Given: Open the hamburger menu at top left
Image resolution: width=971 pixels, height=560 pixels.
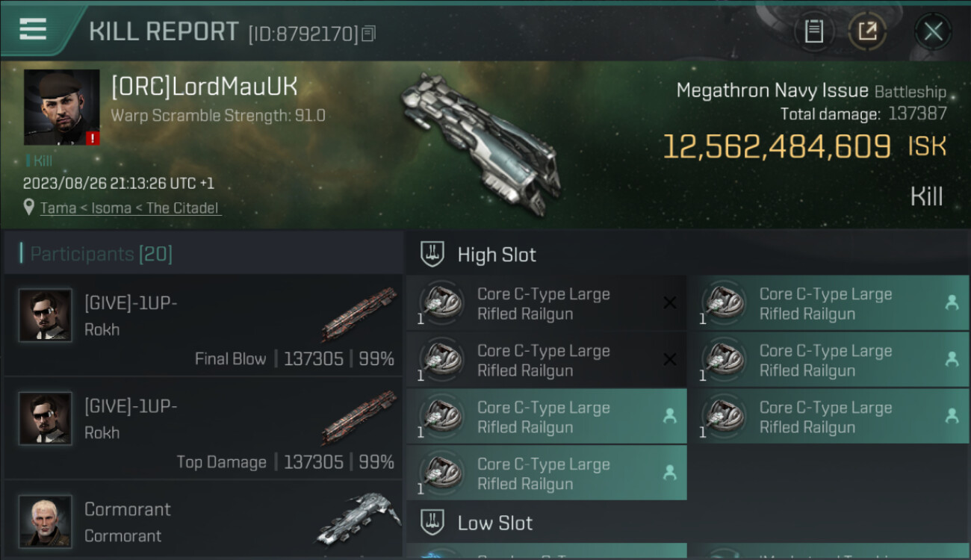Looking at the screenshot, I should pyautogui.click(x=33, y=30).
